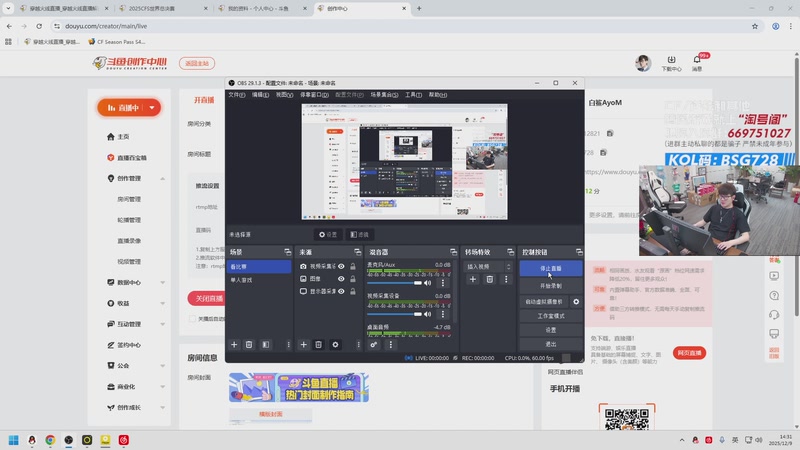Screen dimensions: 800x450
Task: Toggle visibility of 图像 source
Action: point(341,279)
